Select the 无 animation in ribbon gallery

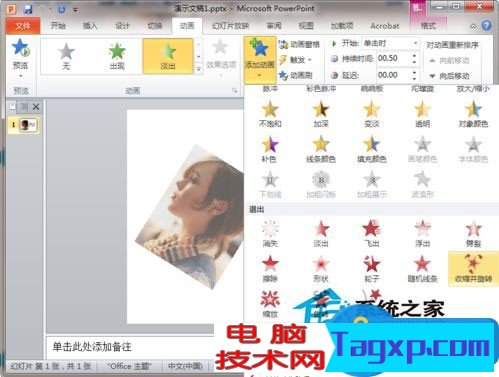[66, 56]
